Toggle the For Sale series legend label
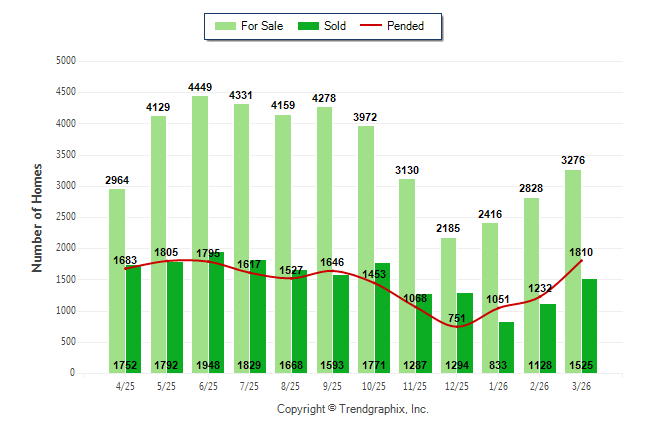 262,26
